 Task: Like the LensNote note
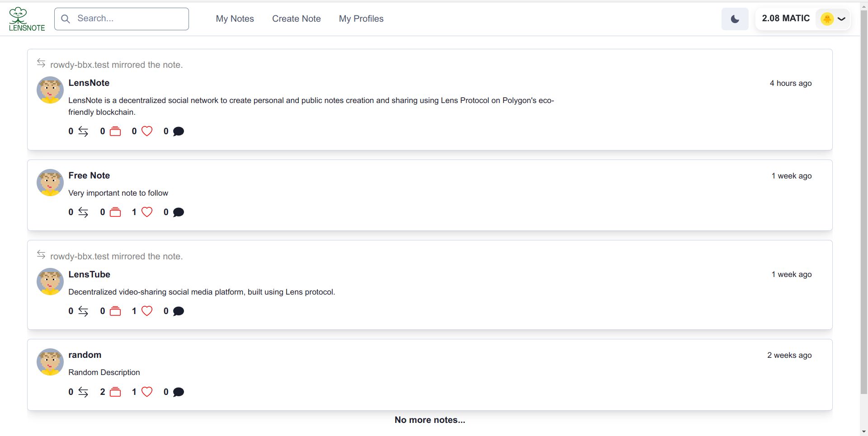[147, 131]
